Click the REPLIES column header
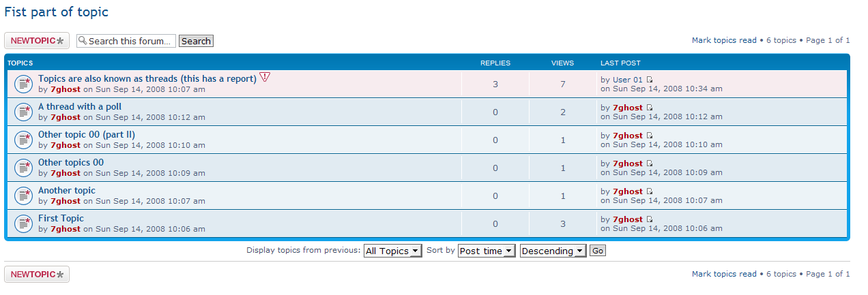868x295 pixels. coord(495,63)
